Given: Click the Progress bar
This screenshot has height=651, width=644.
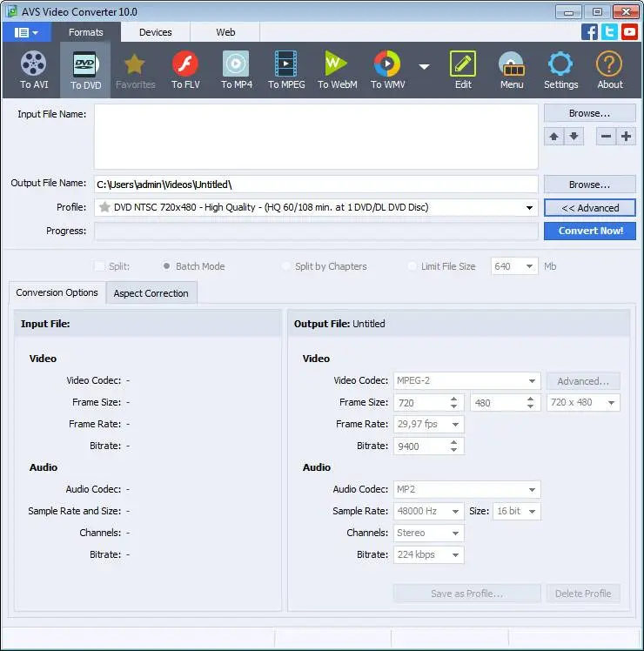Looking at the screenshot, I should coord(316,231).
